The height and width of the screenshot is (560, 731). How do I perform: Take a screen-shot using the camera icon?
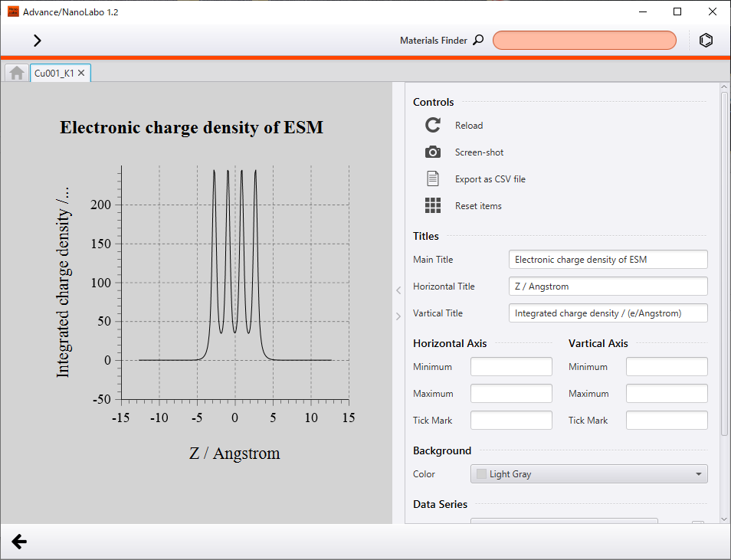(x=433, y=152)
